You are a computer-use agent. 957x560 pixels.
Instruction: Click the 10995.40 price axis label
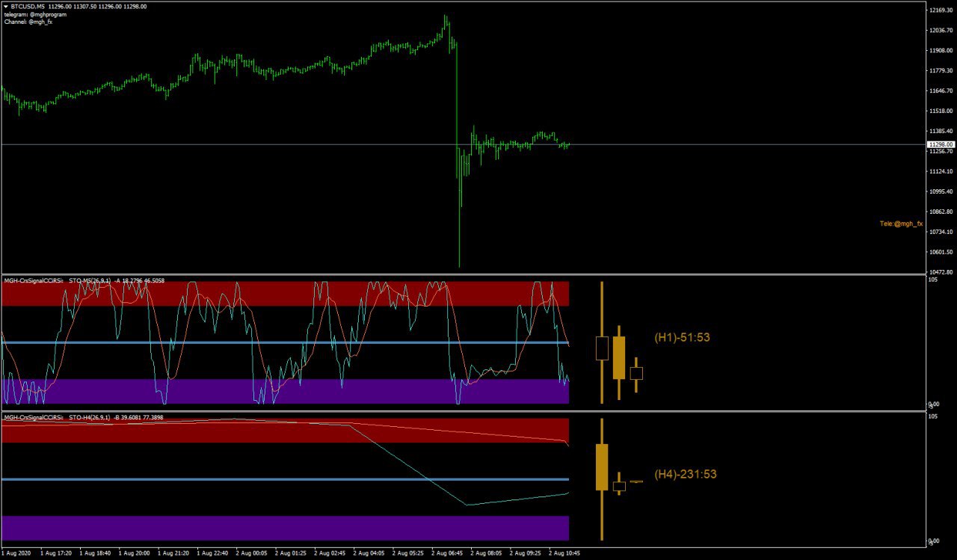point(940,192)
